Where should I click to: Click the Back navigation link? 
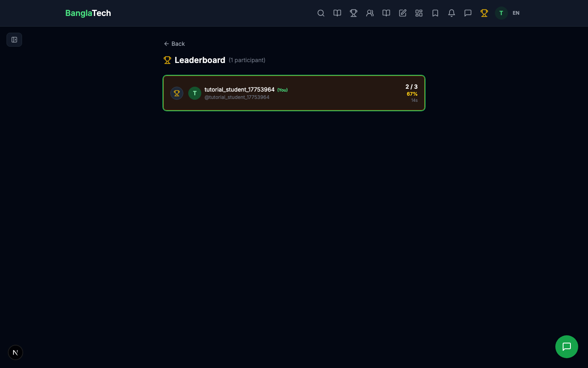174,44
